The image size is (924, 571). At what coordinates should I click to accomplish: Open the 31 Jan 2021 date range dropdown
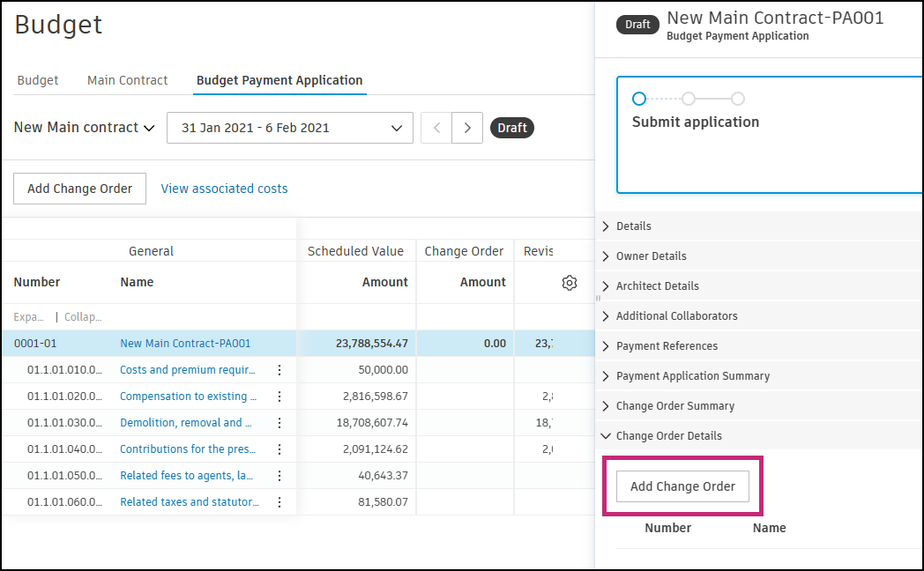coord(289,128)
